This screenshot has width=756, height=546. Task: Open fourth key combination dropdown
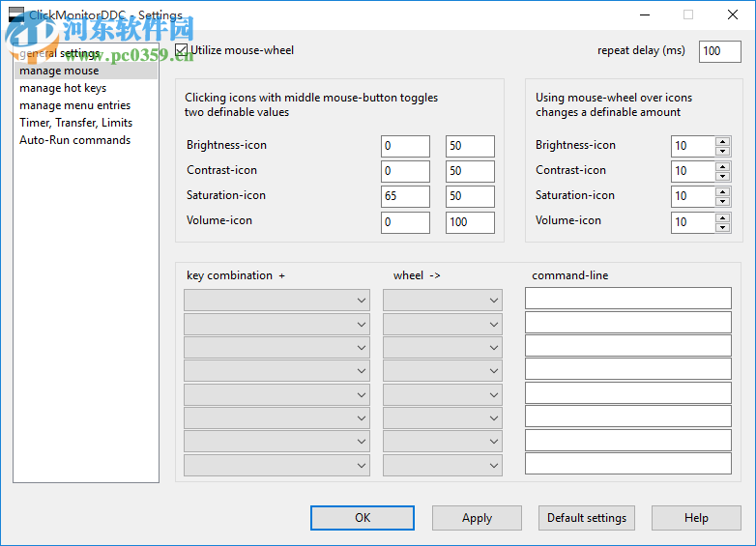point(276,370)
